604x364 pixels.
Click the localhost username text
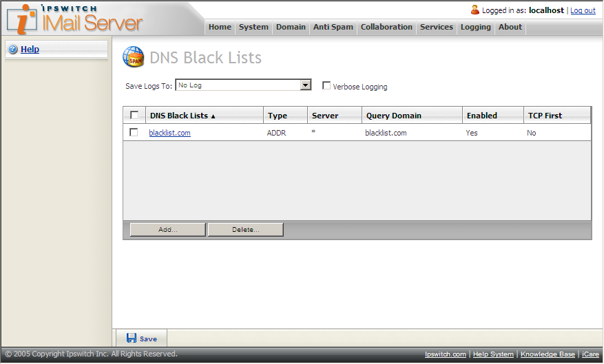click(x=546, y=10)
